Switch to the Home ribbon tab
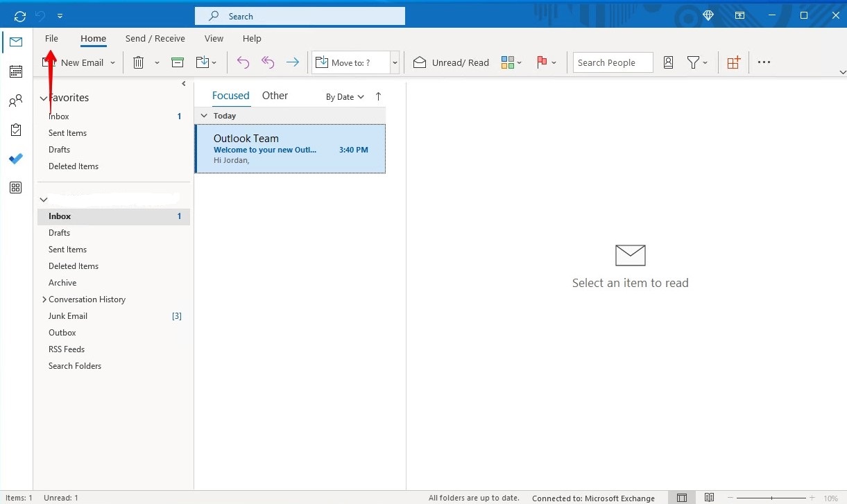The width and height of the screenshot is (847, 504). (x=93, y=39)
